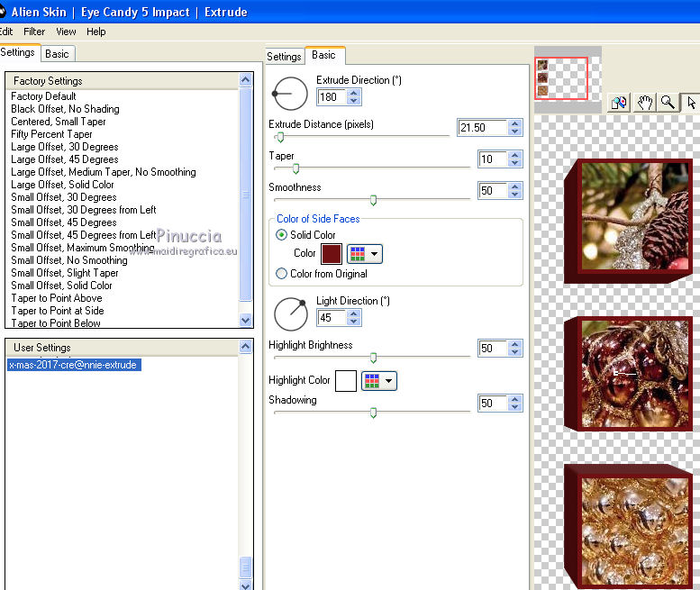Screen dimensions: 700x590
Task: Select Taper to Point at Side preset
Action: tap(58, 311)
